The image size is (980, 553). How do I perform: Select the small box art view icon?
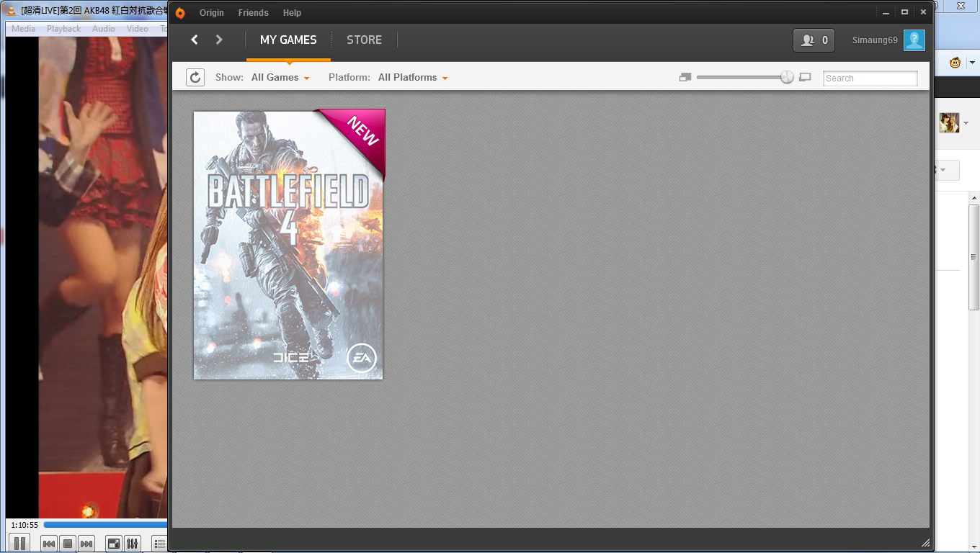(x=684, y=76)
